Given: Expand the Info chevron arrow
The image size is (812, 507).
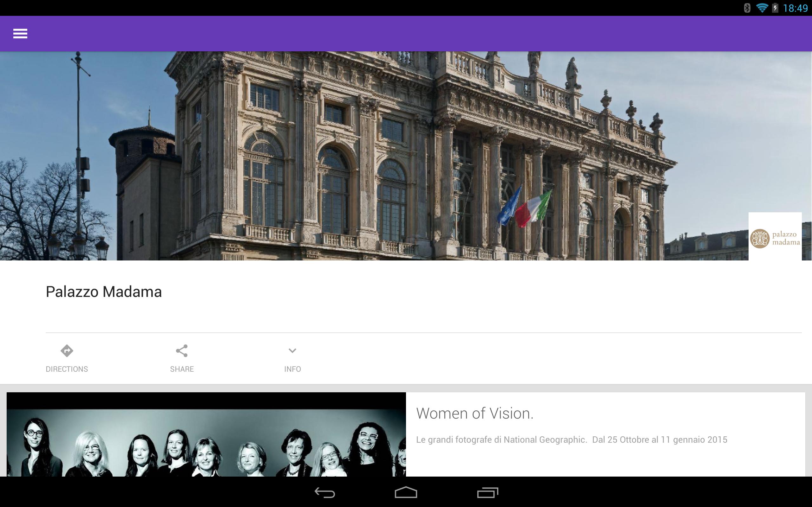Looking at the screenshot, I should click(x=292, y=351).
